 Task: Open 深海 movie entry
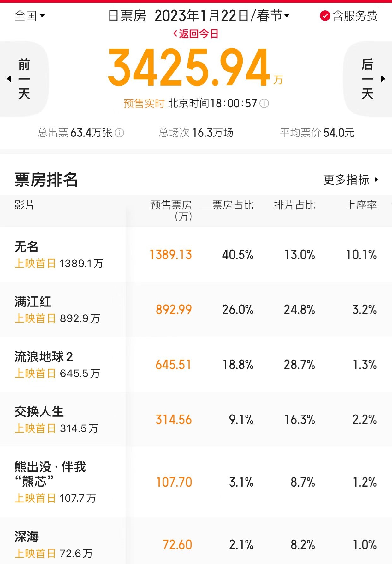point(27,537)
